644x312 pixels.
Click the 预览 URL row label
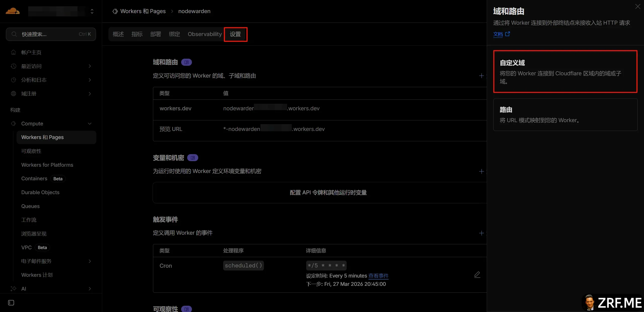(x=171, y=129)
